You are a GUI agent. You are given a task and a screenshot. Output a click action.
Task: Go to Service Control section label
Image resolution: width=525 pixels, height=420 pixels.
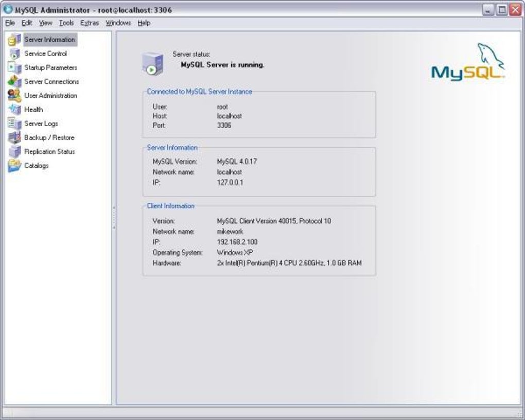pyautogui.click(x=45, y=54)
